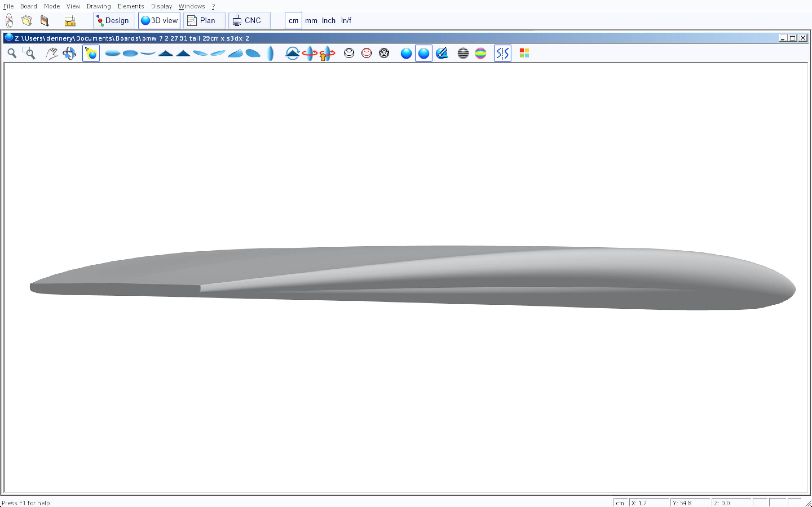
Task: Enable the rainbow curvature color sphere
Action: [480, 53]
